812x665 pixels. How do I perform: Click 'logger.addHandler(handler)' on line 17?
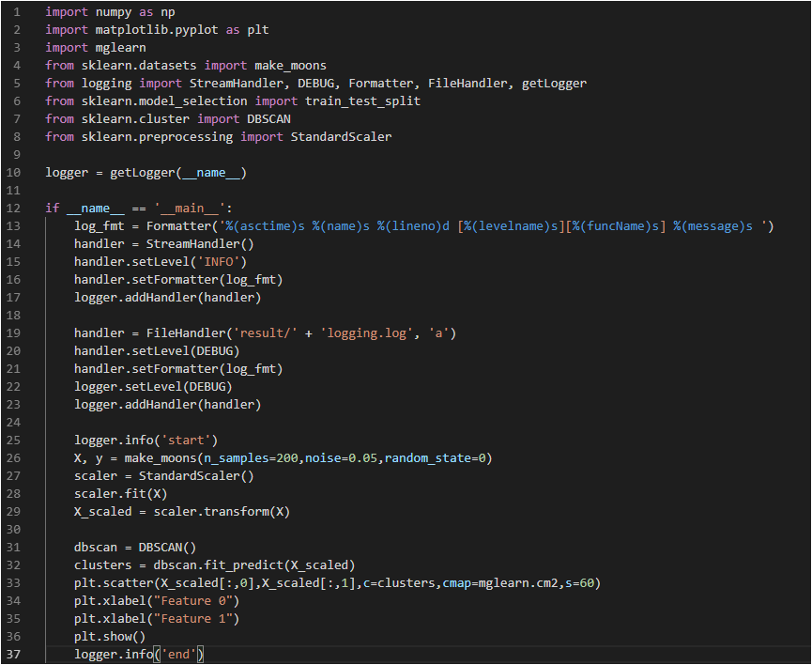point(167,298)
